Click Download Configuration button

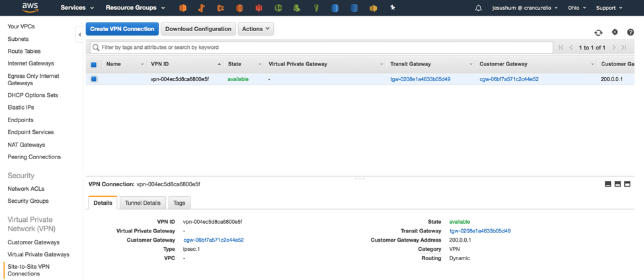[x=198, y=28]
